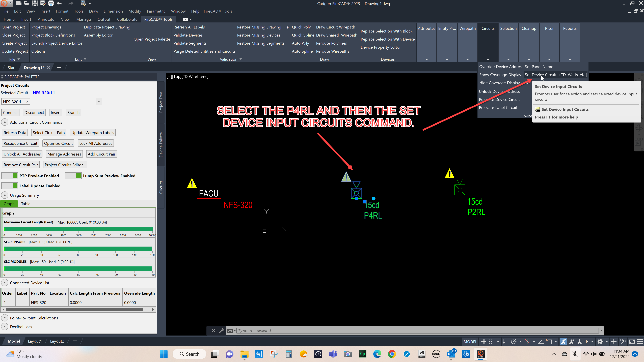Click the Project Circuits Editor... button
Viewport: 644px width, 362px height.
[65, 165]
